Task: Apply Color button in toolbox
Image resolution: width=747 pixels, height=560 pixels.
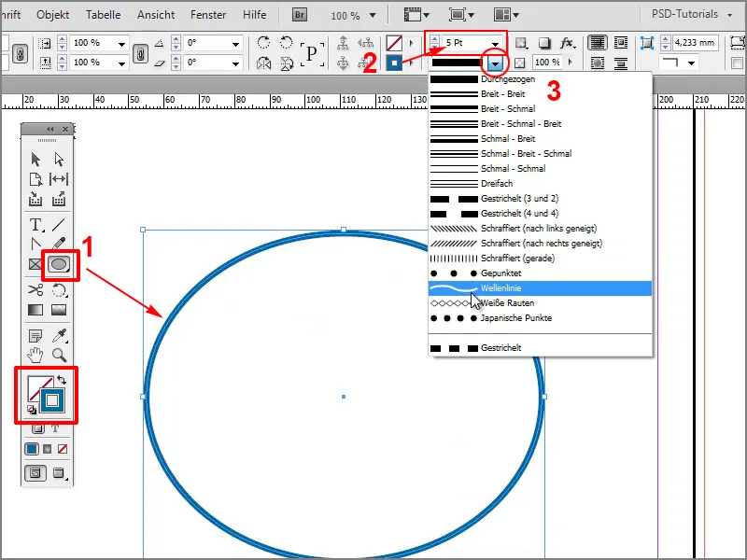Action: click(32, 449)
